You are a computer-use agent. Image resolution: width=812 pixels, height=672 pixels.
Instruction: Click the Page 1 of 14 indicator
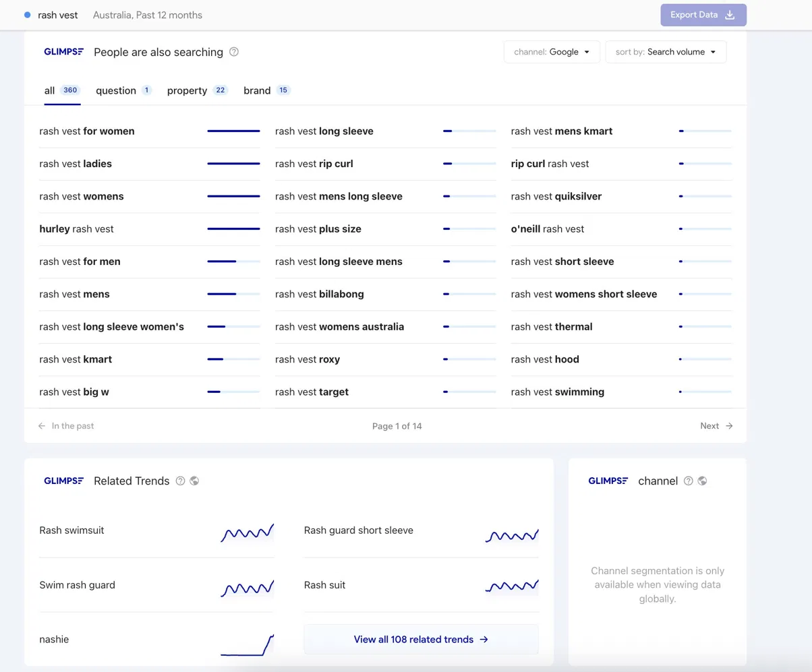[x=397, y=426]
